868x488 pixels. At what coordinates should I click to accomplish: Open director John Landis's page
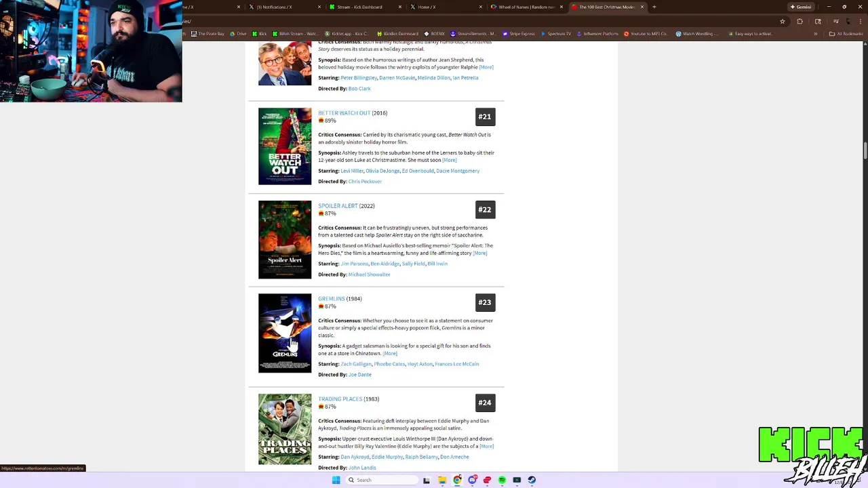(362, 468)
